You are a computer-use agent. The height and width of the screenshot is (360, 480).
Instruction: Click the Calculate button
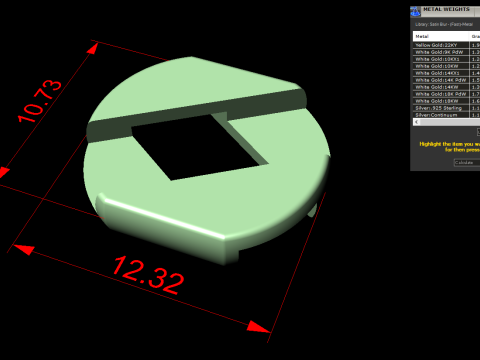[467, 163]
